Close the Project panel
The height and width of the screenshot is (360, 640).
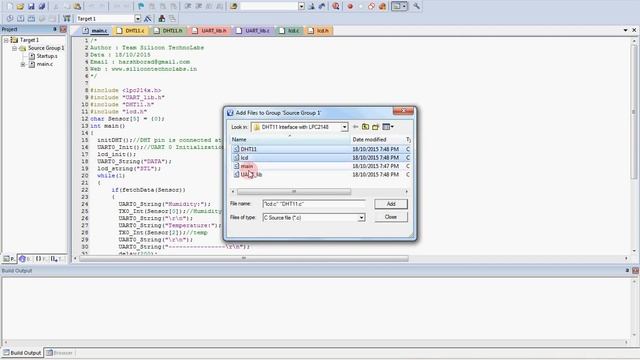(x=63, y=29)
